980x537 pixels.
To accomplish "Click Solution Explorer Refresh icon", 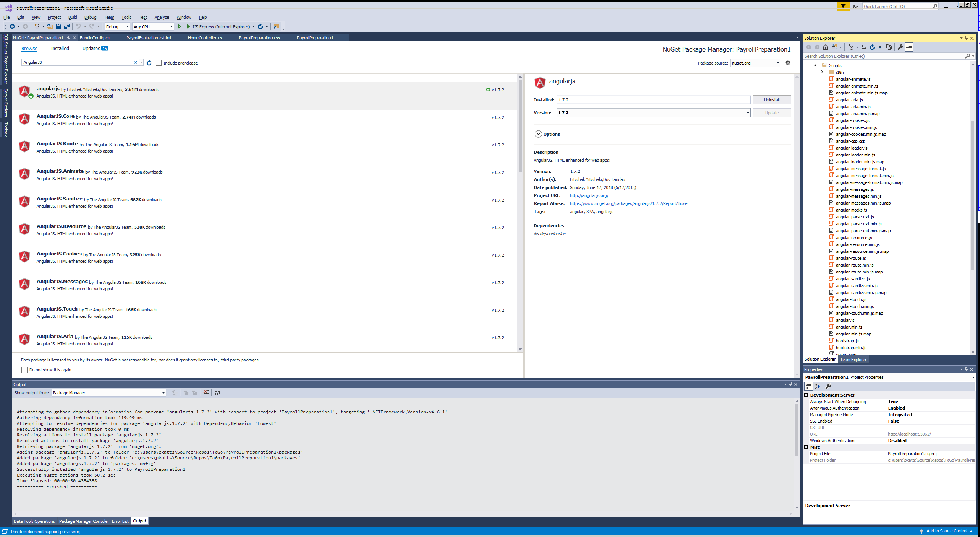I will 872,47.
